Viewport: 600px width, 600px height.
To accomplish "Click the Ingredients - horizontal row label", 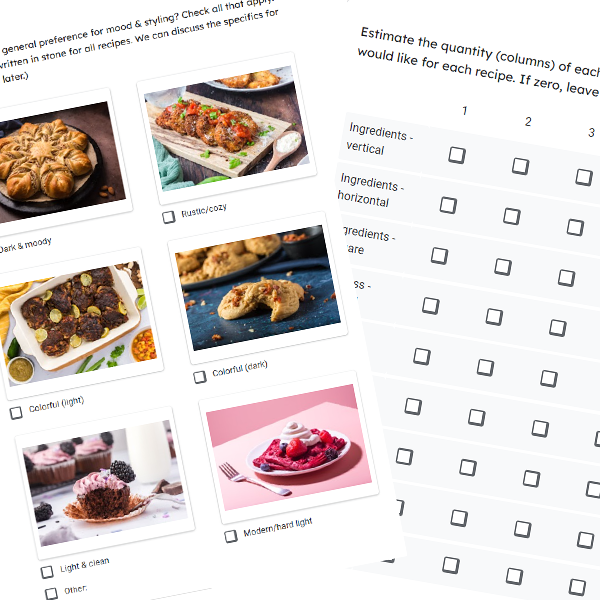I will [x=370, y=191].
